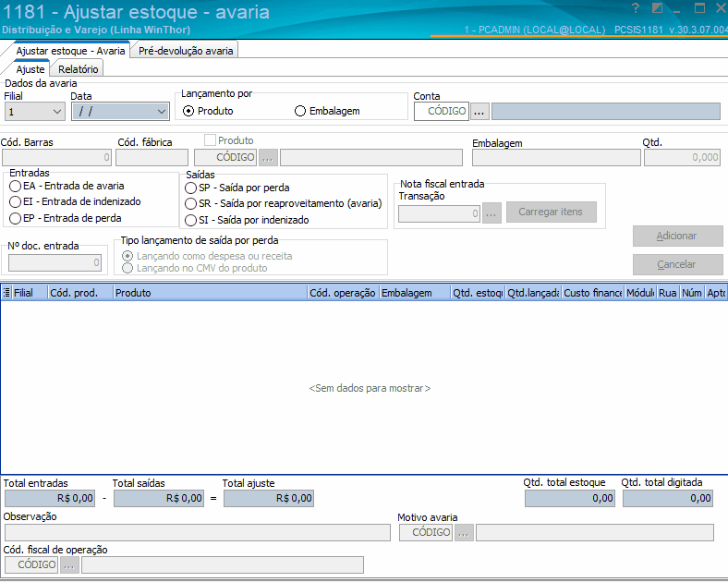Click the Motivo avaria CÓDIGO field
This screenshot has width=728, height=582.
pyautogui.click(x=426, y=532)
